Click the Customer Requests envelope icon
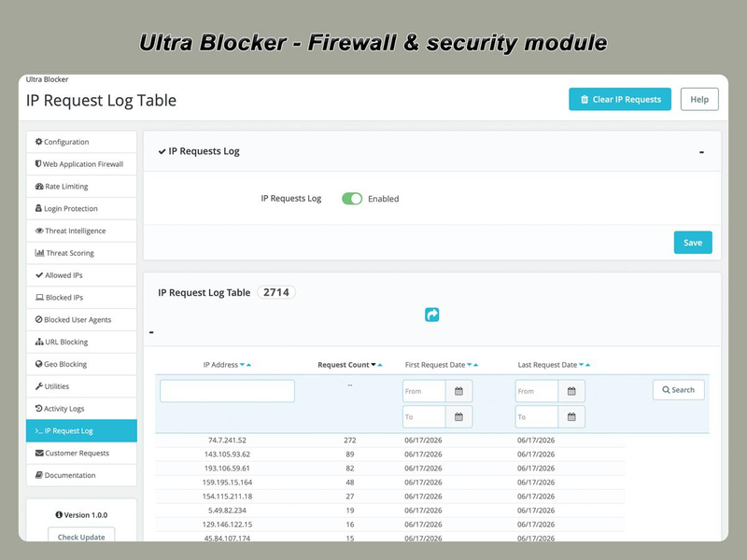747x560 pixels. coord(39,453)
